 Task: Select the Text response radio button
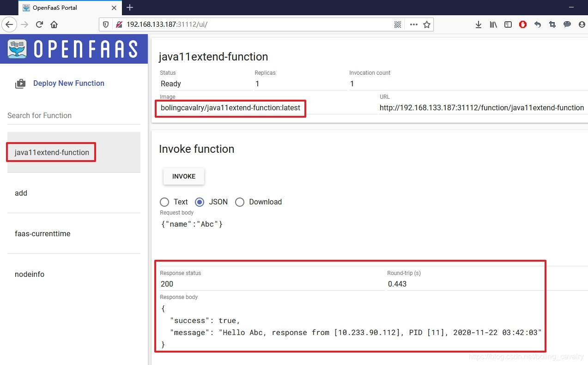(164, 202)
